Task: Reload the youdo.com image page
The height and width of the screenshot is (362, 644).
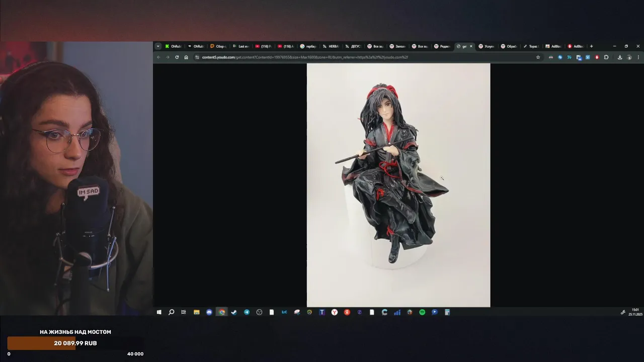Action: pos(177,57)
